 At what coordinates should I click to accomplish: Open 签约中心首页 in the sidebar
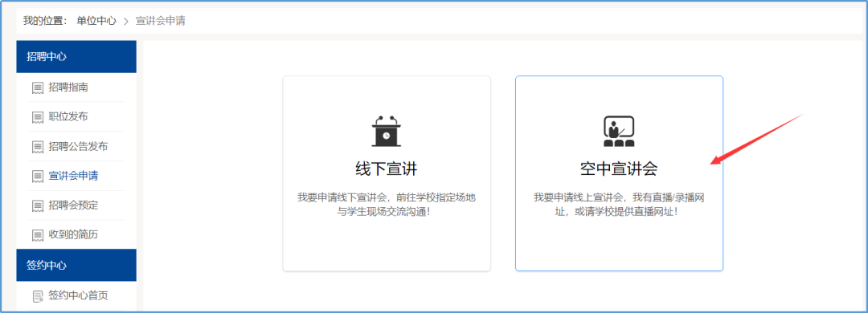78,296
